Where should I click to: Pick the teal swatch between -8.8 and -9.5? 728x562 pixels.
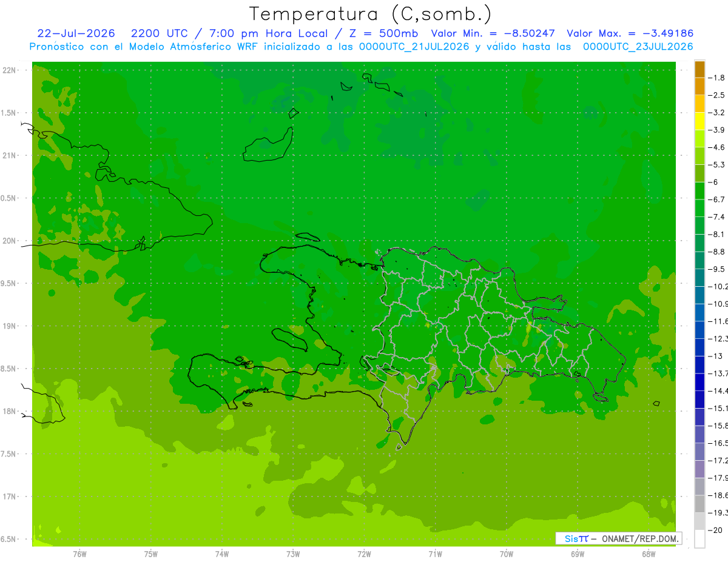[699, 260]
